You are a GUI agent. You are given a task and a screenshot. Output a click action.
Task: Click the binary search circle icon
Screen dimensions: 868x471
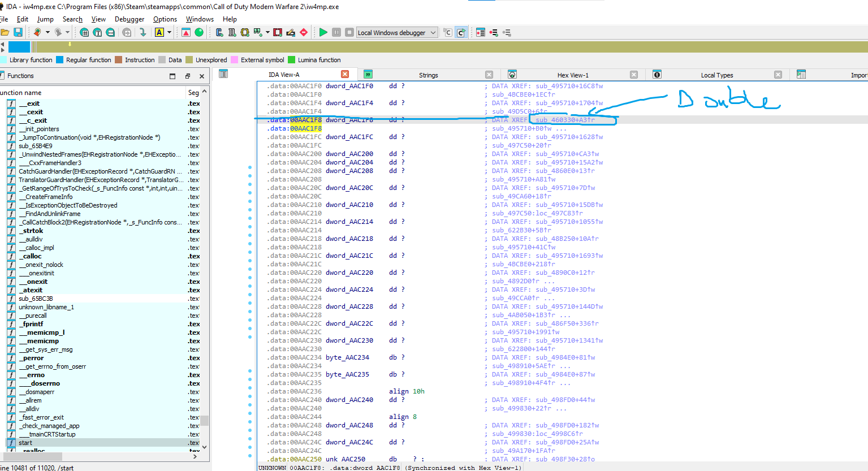coord(110,32)
